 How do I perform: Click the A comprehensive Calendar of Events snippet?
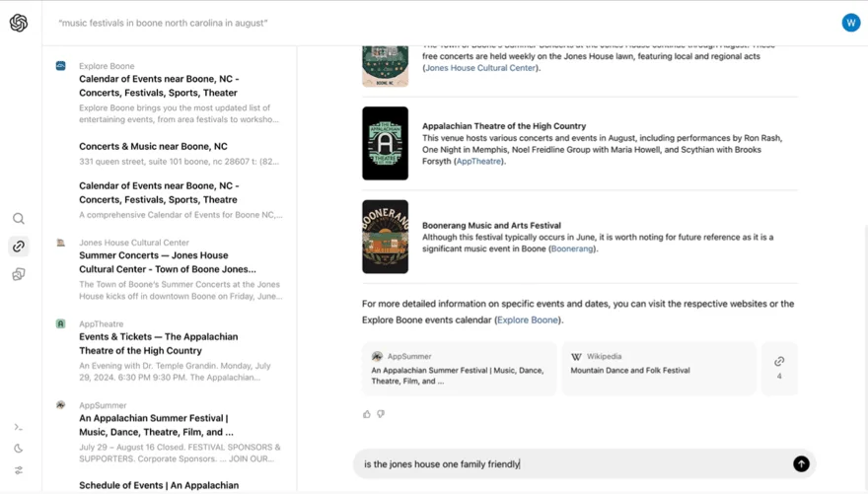pos(181,215)
